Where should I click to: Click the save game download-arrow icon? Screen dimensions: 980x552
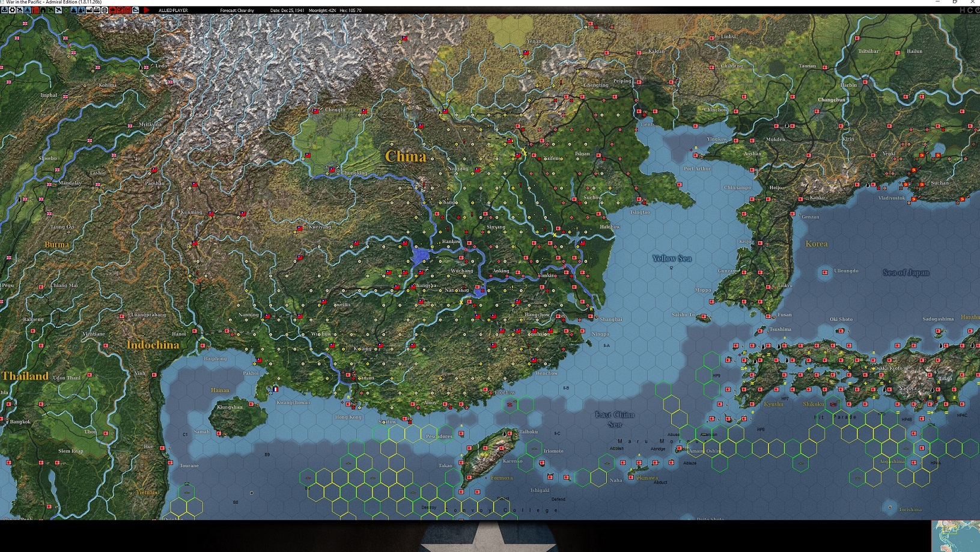click(x=4, y=10)
